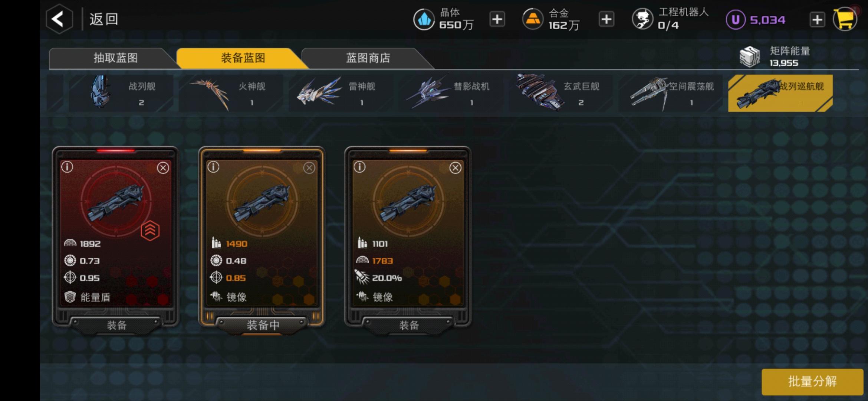
Task: Open info icon on third blueprint card
Action: [x=359, y=167]
